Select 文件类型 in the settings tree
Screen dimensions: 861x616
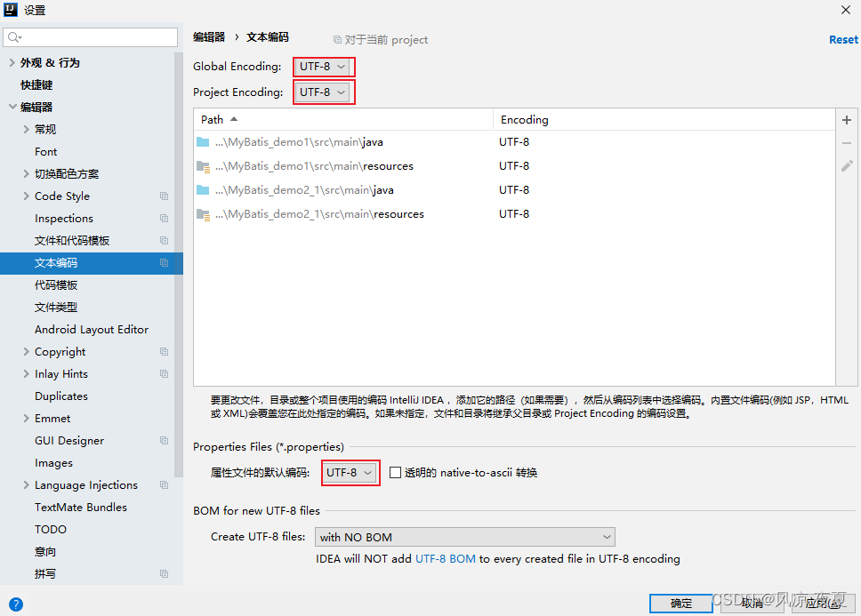point(56,308)
